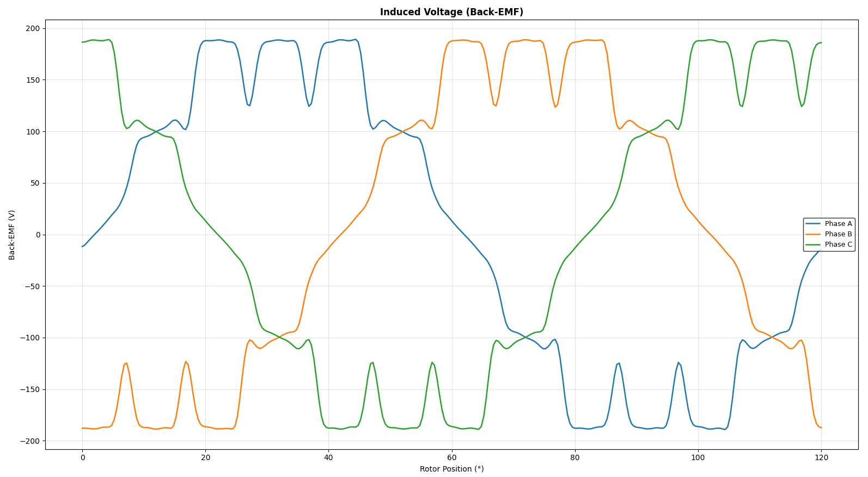Image resolution: width=868 pixels, height=477 pixels.
Task: Click the x-axis tick label 20
Action: click(x=205, y=458)
